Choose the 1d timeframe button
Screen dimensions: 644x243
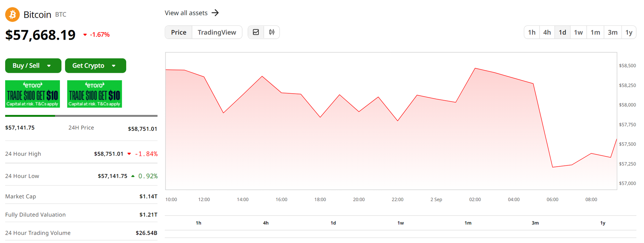click(x=562, y=32)
